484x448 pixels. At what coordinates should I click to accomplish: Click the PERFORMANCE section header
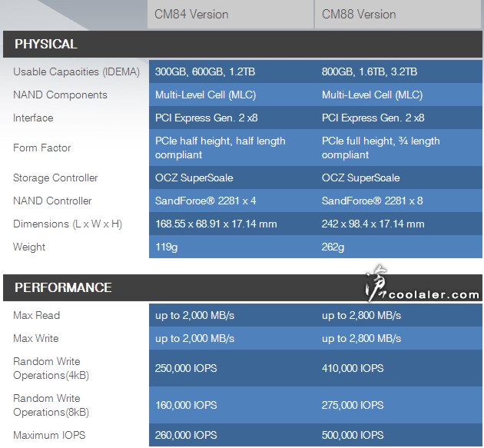(242, 287)
